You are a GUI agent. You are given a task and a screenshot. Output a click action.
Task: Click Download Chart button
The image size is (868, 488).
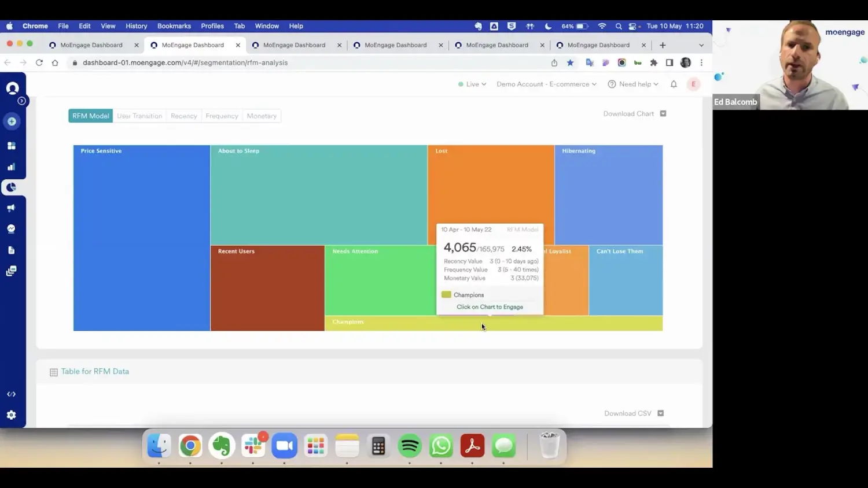tap(635, 114)
